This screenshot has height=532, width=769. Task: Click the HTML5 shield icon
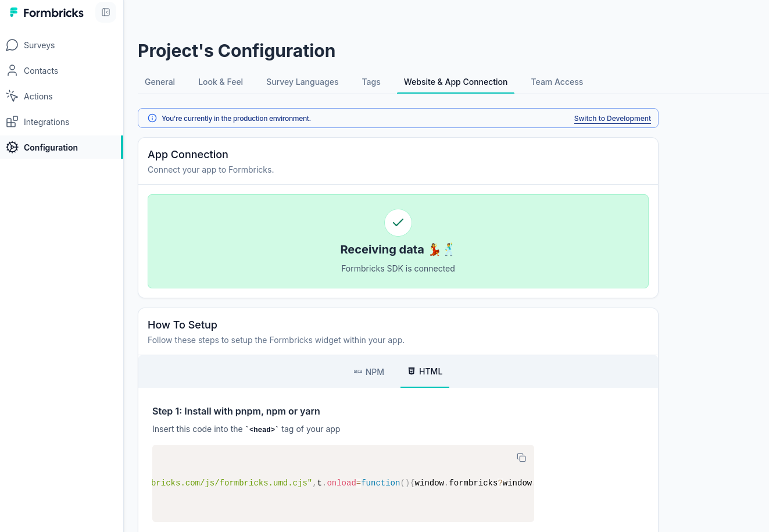412,371
